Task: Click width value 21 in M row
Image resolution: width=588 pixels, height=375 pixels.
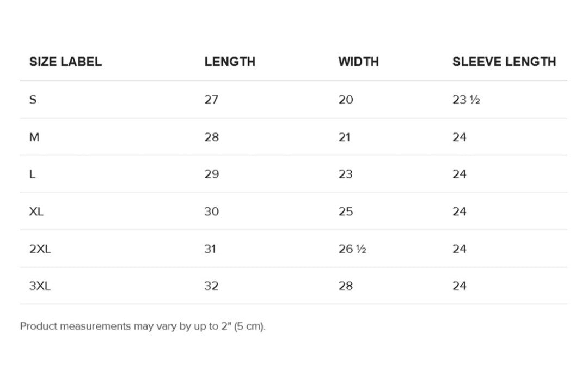Action: click(344, 137)
